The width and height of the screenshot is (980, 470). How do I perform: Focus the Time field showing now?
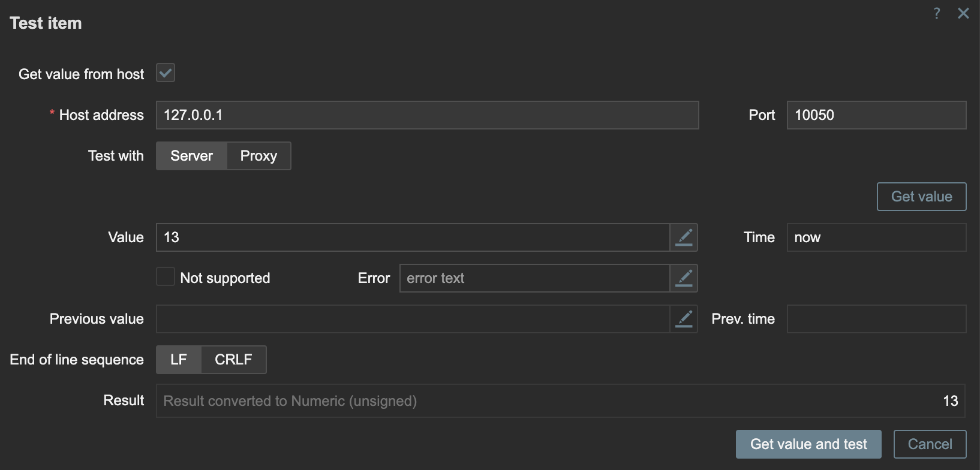coord(876,237)
